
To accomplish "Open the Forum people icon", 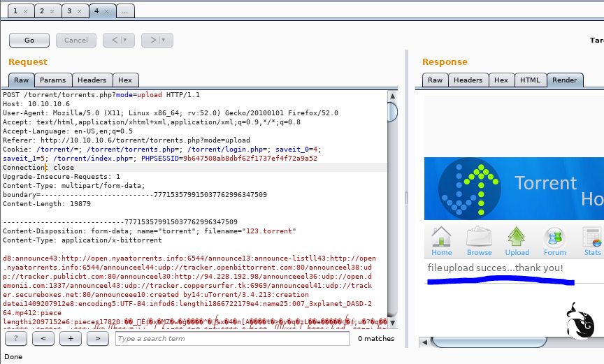I will tap(555, 238).
